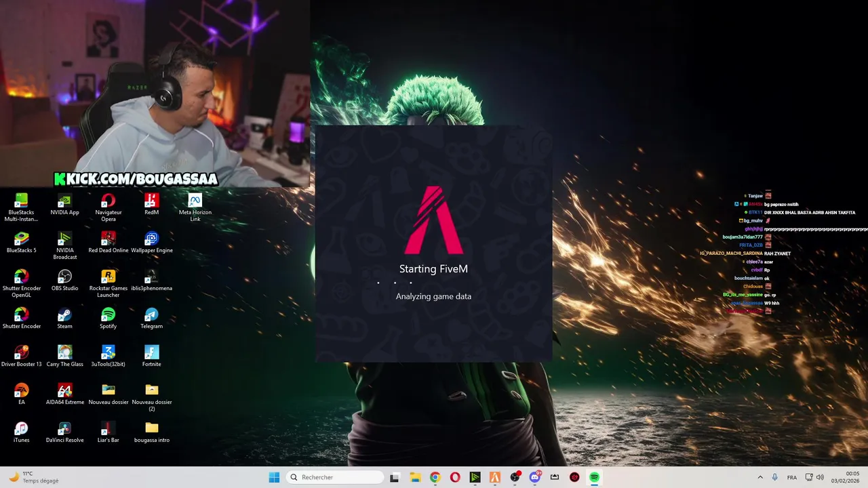Click the microphone tray icon
This screenshot has height=488, width=868.
(x=774, y=477)
